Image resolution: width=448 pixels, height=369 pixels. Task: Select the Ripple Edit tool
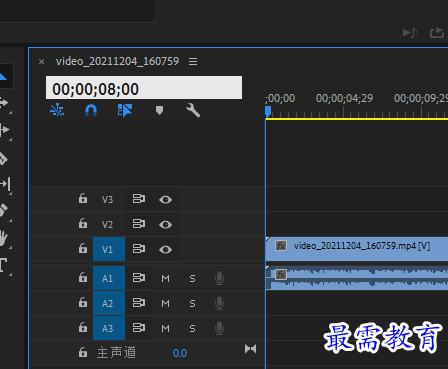coord(4,130)
